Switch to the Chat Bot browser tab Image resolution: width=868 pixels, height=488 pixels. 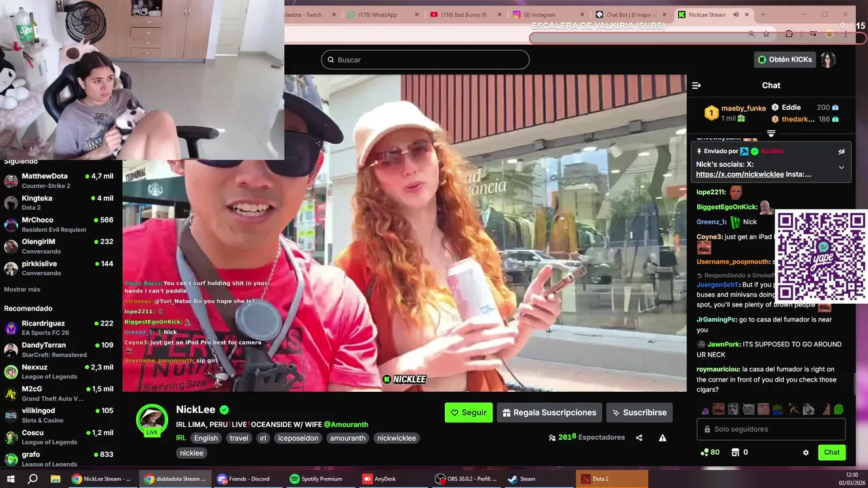631,14
